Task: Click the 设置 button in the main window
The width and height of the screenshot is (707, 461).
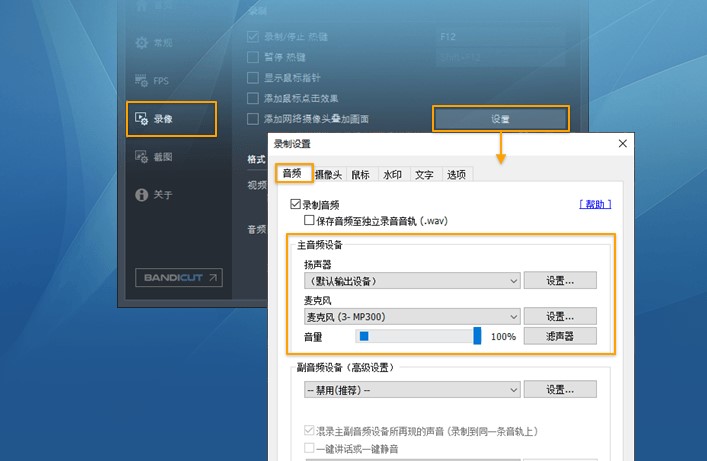Action: click(500, 119)
